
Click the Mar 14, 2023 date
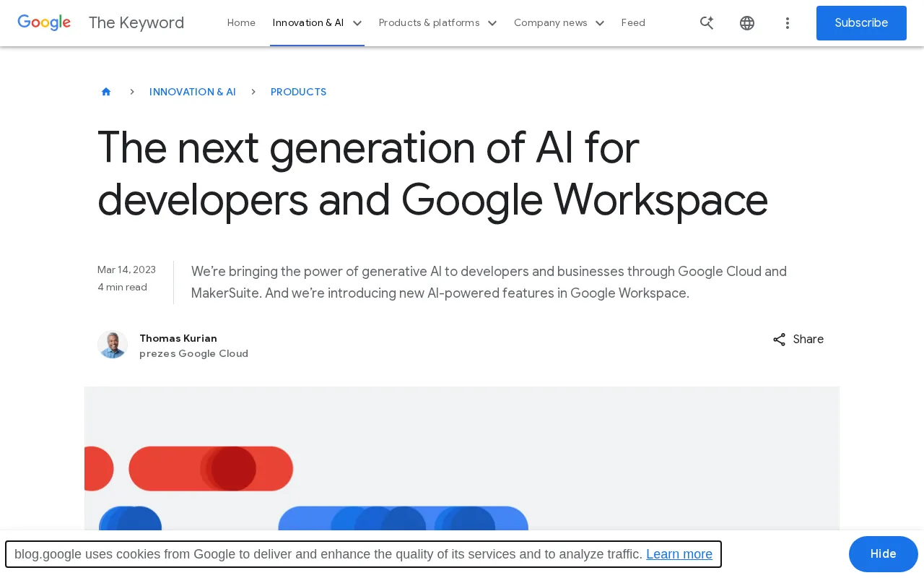pyautogui.click(x=126, y=269)
